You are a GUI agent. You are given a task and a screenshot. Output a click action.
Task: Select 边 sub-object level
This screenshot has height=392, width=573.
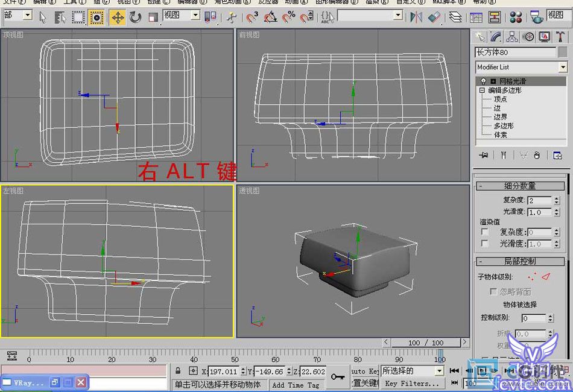(x=497, y=108)
